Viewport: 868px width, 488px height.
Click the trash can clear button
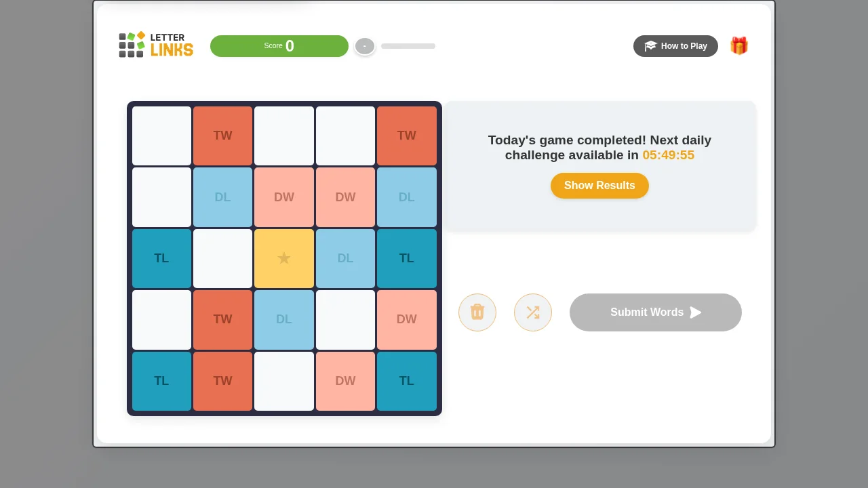pos(477,312)
